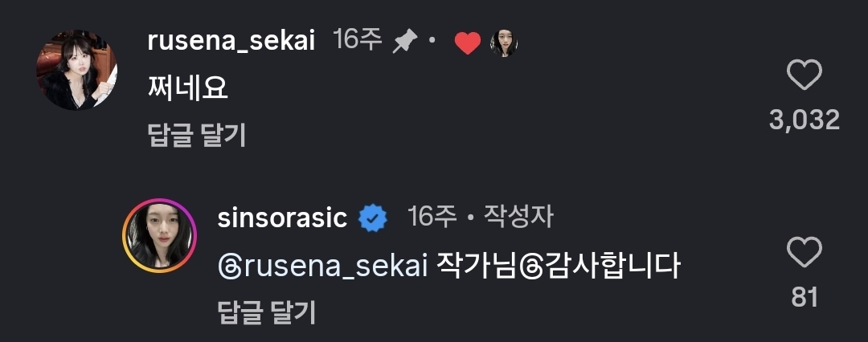868x342 pixels.
Task: Click the red creator-liked heart icon
Action: (467, 43)
